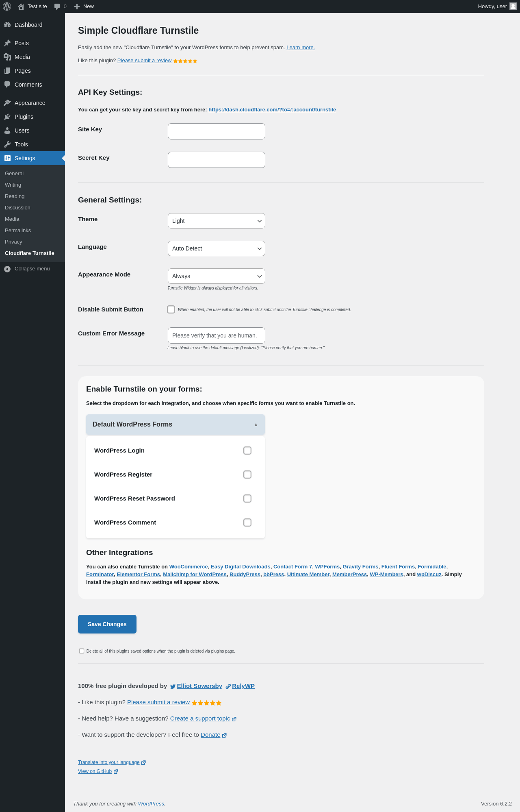Click the Plugins plug icon in sidebar

(x=7, y=117)
